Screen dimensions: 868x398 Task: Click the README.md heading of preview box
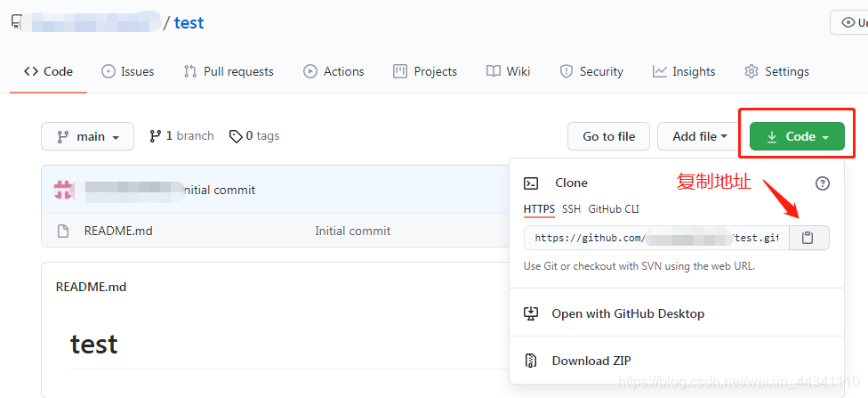click(x=92, y=287)
